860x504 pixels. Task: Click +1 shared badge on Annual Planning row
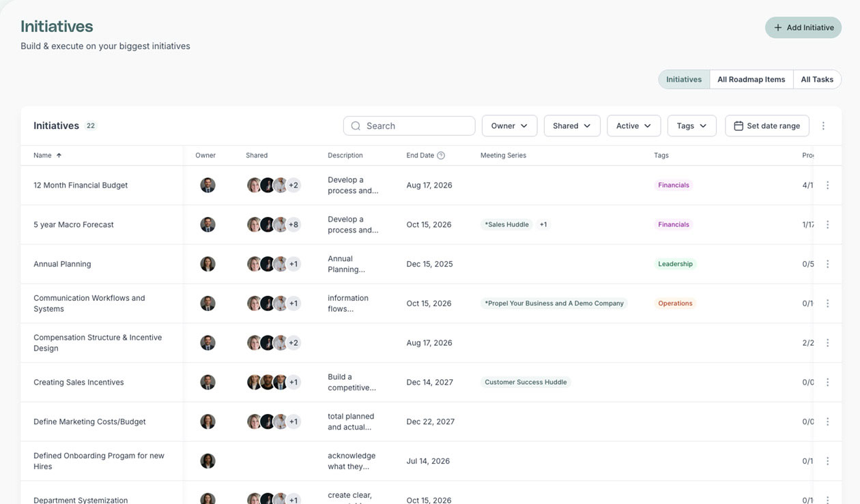coord(293,264)
